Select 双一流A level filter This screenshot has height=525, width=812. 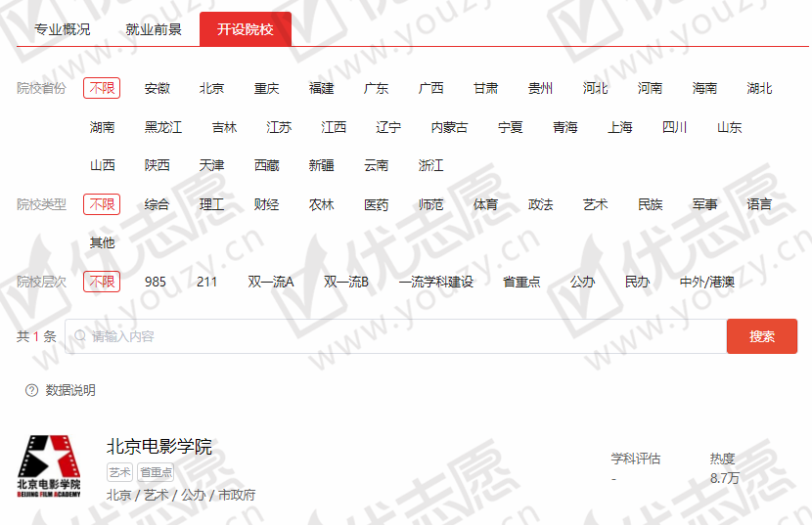pos(270,282)
